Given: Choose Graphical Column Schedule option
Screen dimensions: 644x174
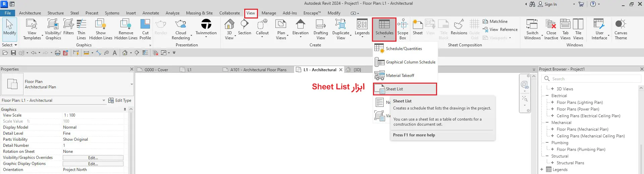Looking at the screenshot, I should point(405,62).
